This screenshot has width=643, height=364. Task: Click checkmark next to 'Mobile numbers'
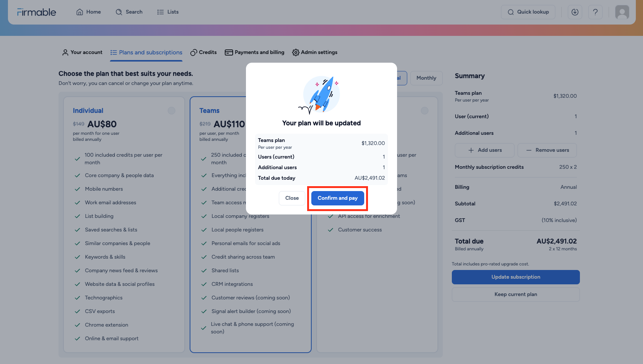click(x=77, y=189)
